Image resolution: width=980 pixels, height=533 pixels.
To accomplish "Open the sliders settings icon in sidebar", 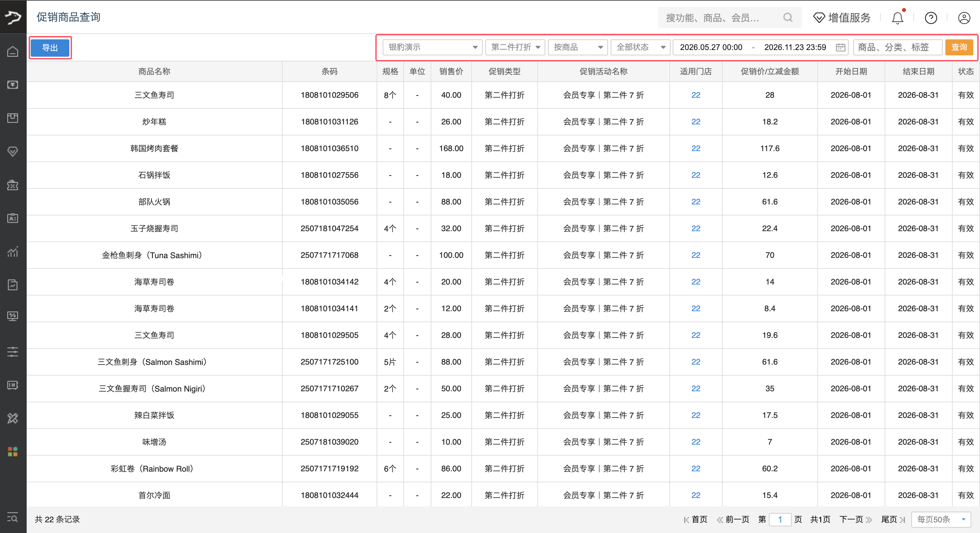I will click(13, 352).
